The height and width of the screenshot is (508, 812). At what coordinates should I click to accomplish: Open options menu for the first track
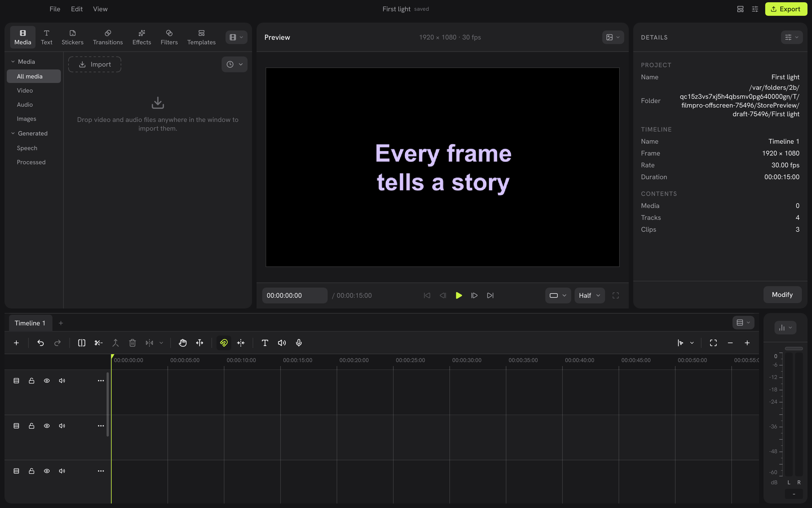[x=101, y=381]
